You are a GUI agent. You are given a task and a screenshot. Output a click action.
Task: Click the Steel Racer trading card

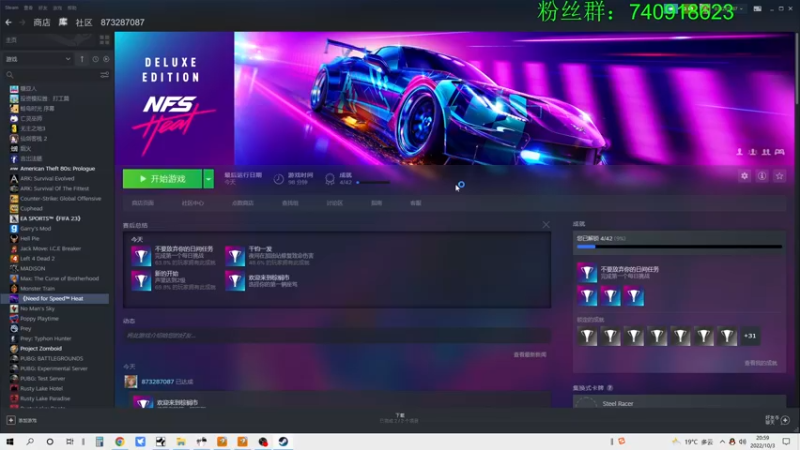point(679,402)
